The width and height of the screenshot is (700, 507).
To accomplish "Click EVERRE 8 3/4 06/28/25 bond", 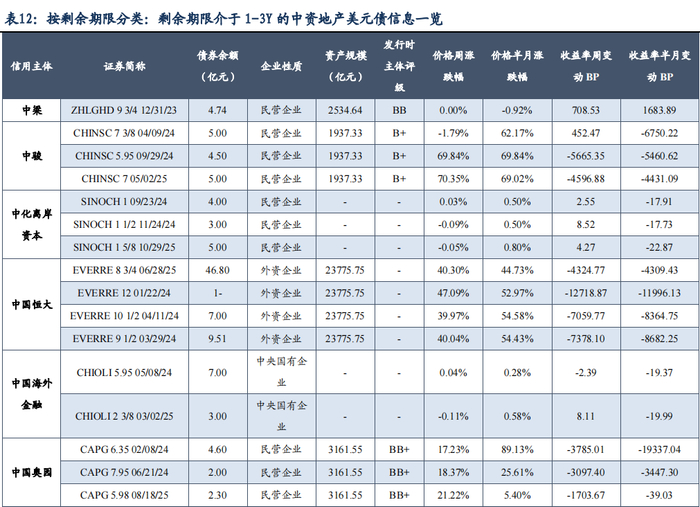I will 124,270.
